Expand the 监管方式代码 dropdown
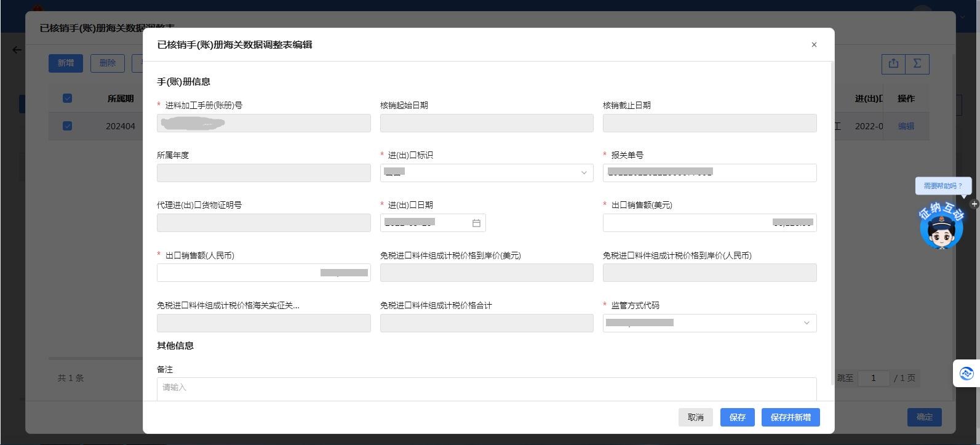This screenshot has height=445, width=980. pyautogui.click(x=709, y=323)
